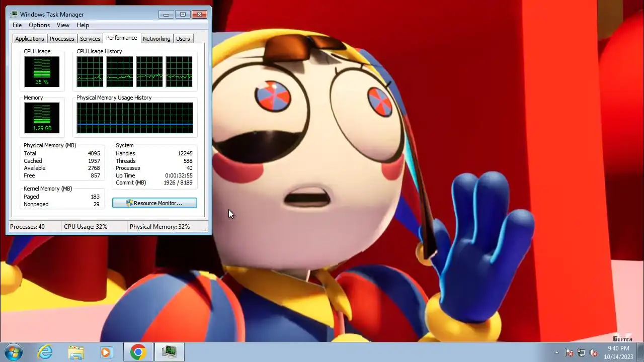Select the Performance tab
Screen dimensions: 644x362
[x=121, y=38]
